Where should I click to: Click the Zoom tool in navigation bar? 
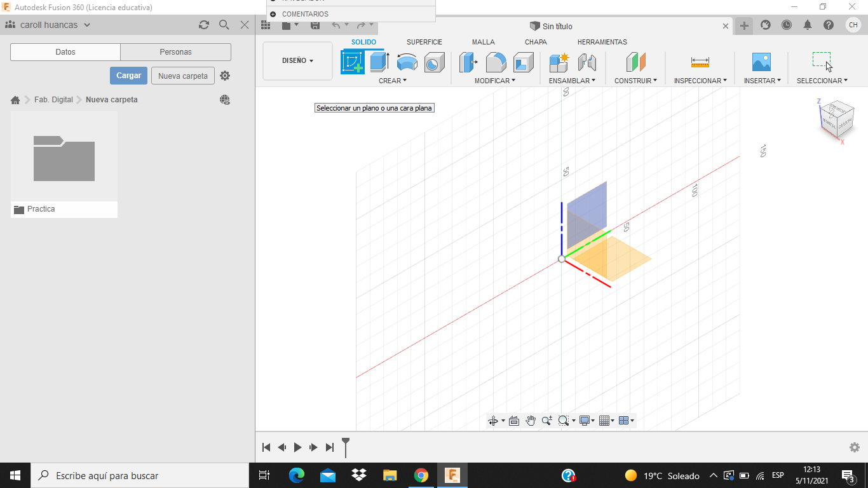click(546, 421)
